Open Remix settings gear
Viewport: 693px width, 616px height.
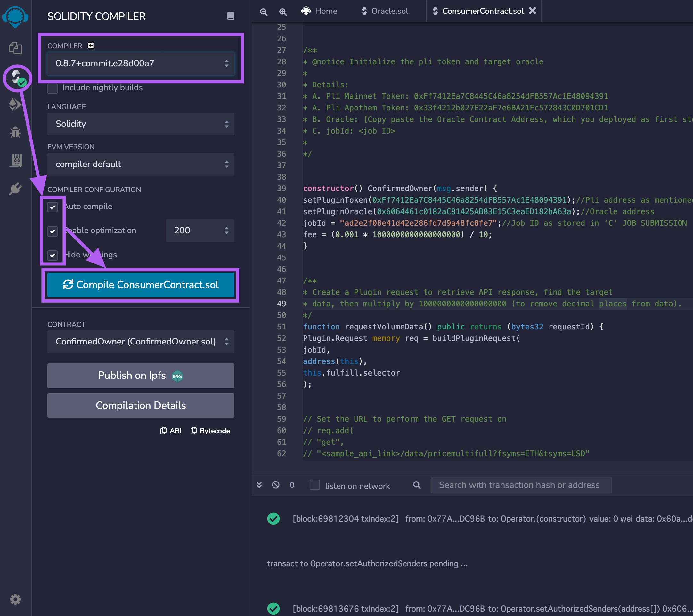16,599
